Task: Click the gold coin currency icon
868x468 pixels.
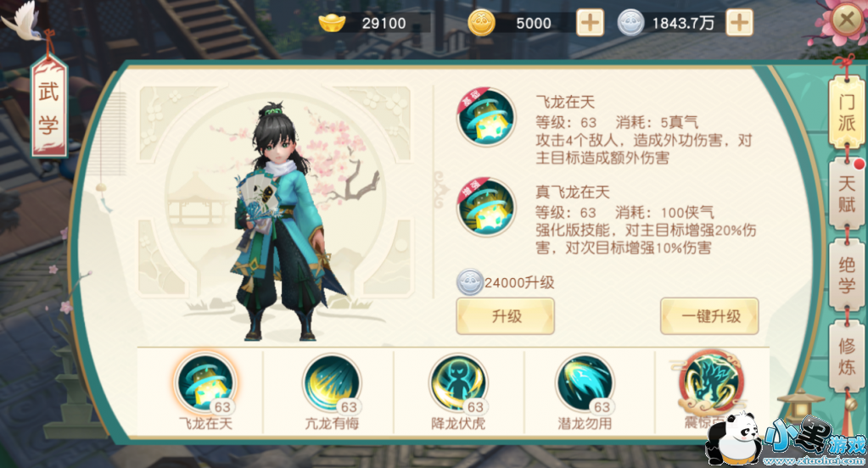Action: (x=481, y=23)
